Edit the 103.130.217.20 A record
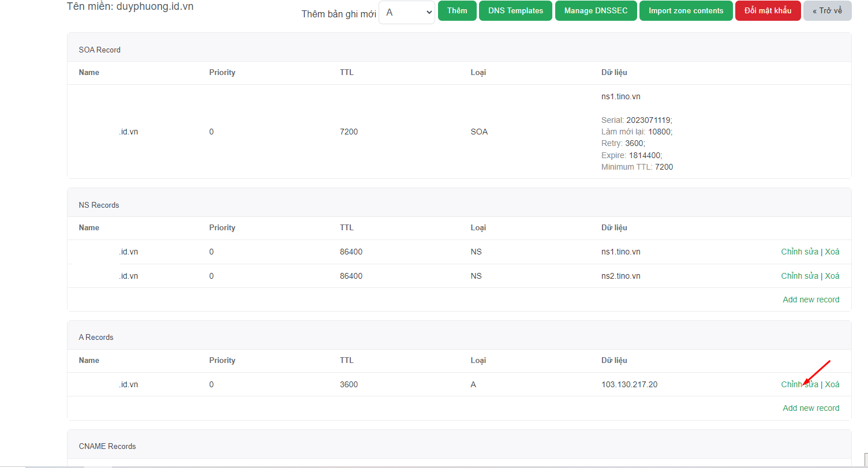 pyautogui.click(x=799, y=384)
